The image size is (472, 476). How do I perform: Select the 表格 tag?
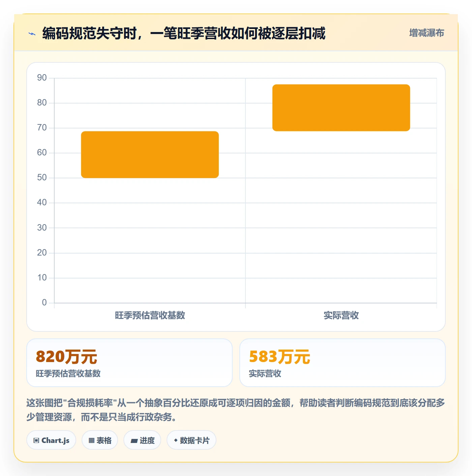click(x=100, y=440)
